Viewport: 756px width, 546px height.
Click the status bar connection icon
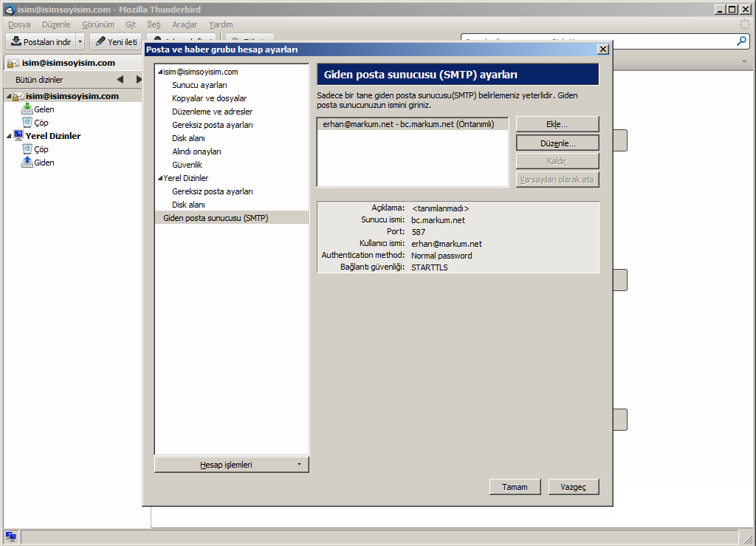10,536
